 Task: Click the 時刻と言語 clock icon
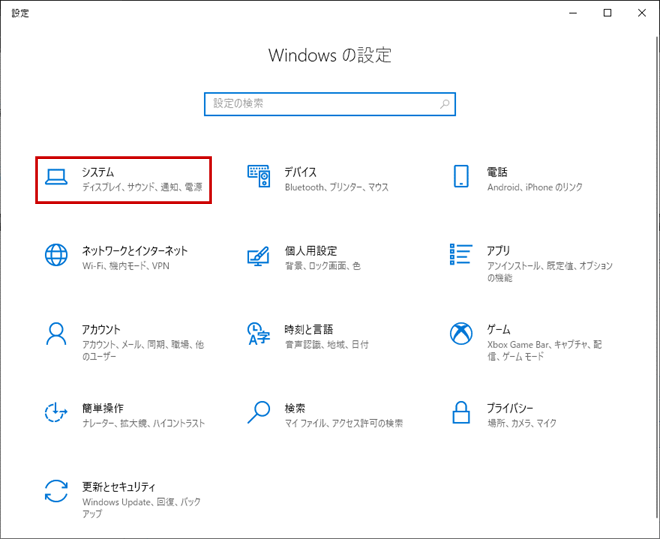[x=258, y=334]
